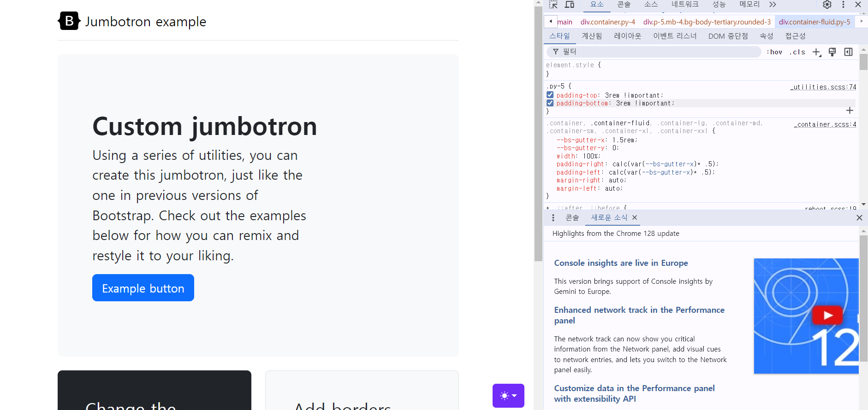Click the Bootstrap logo icon
The image size is (868, 410).
pos(69,21)
